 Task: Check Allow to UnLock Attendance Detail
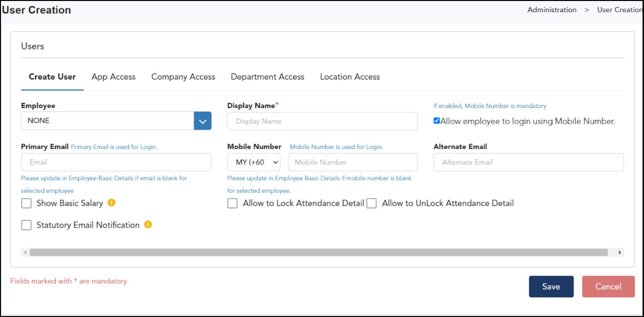pyautogui.click(x=372, y=204)
